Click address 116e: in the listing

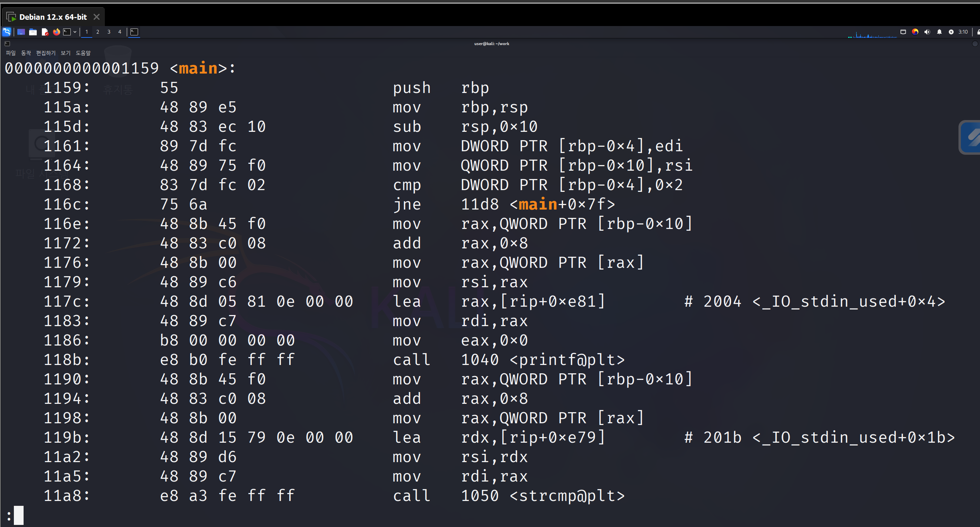pos(67,224)
